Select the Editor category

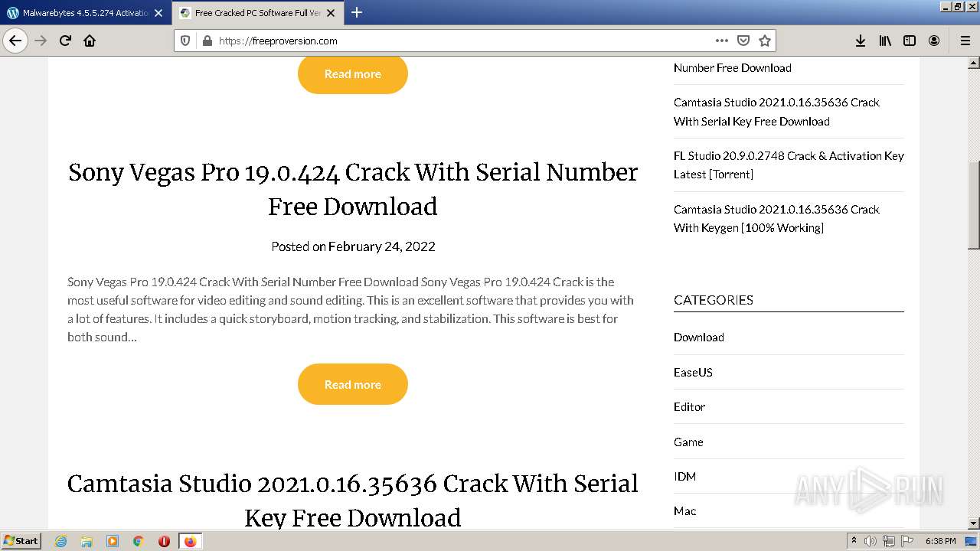click(x=689, y=406)
